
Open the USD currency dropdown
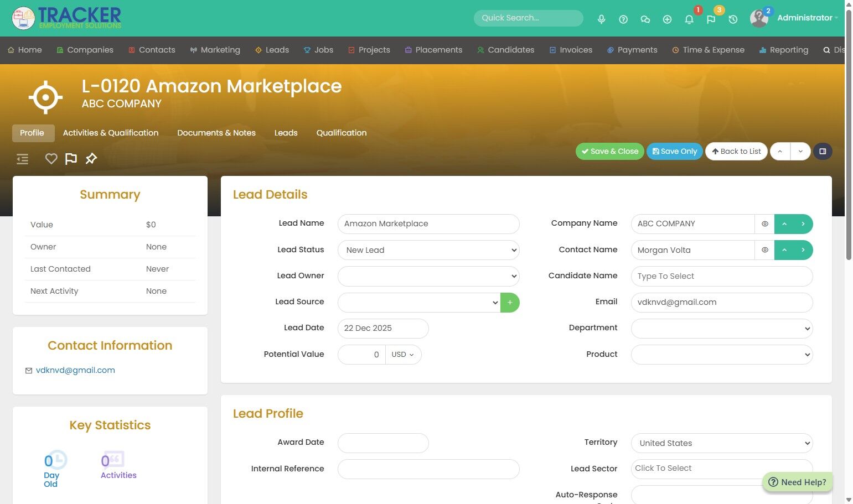tap(403, 355)
